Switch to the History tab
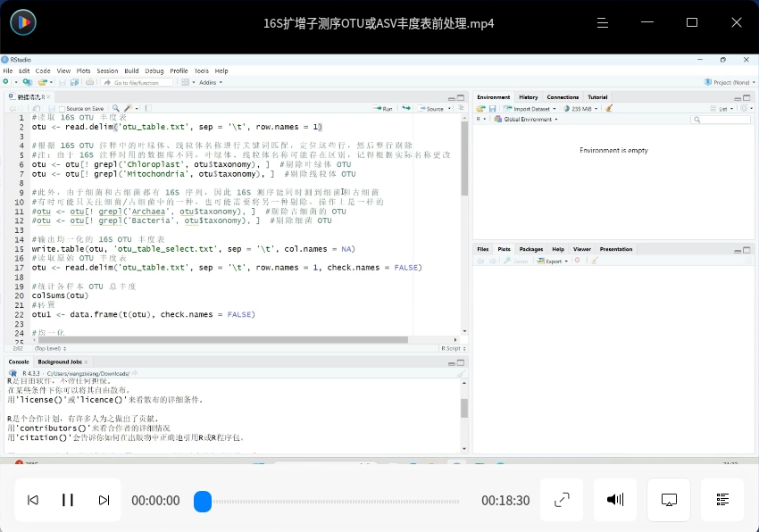This screenshot has width=759, height=532. tap(528, 96)
